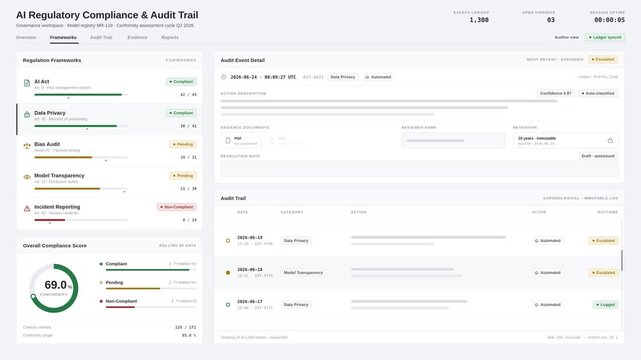Click the AI Act document icon
This screenshot has width=641, height=360.
tap(27, 83)
